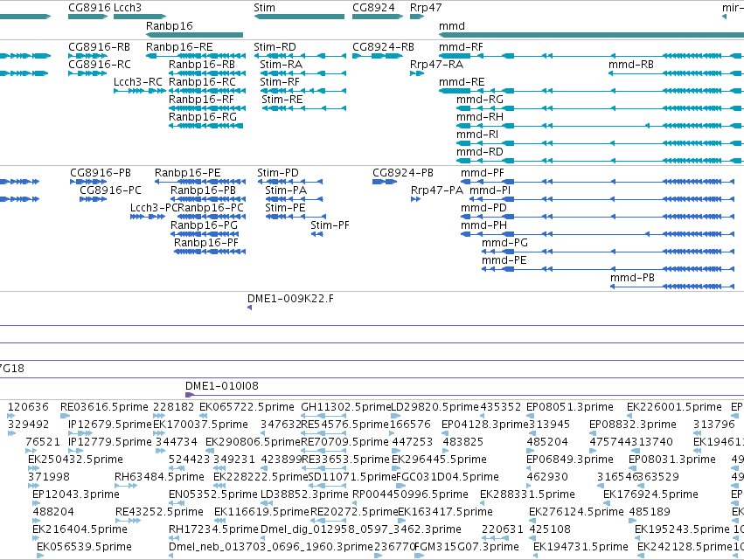Select the Ranbp16-PG protein label
The image size is (744, 560).
tap(204, 225)
